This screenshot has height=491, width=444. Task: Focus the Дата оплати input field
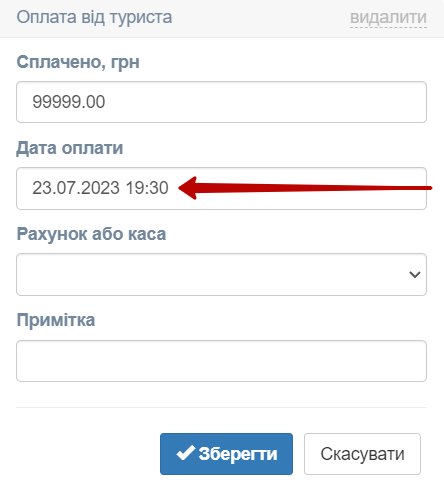point(221,188)
